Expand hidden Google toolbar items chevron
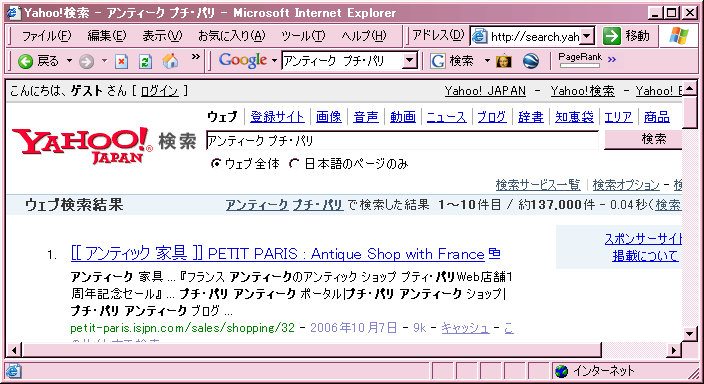Screen dimensions: 704x384 [612, 59]
